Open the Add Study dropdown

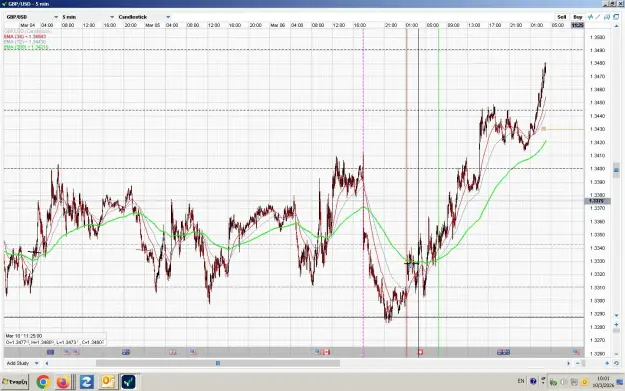pyautogui.click(x=22, y=363)
